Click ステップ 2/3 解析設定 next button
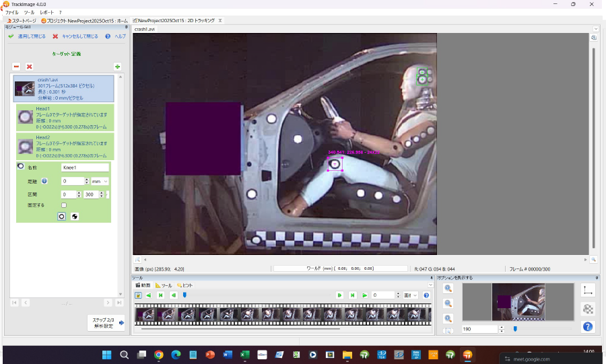 [x=106, y=322]
